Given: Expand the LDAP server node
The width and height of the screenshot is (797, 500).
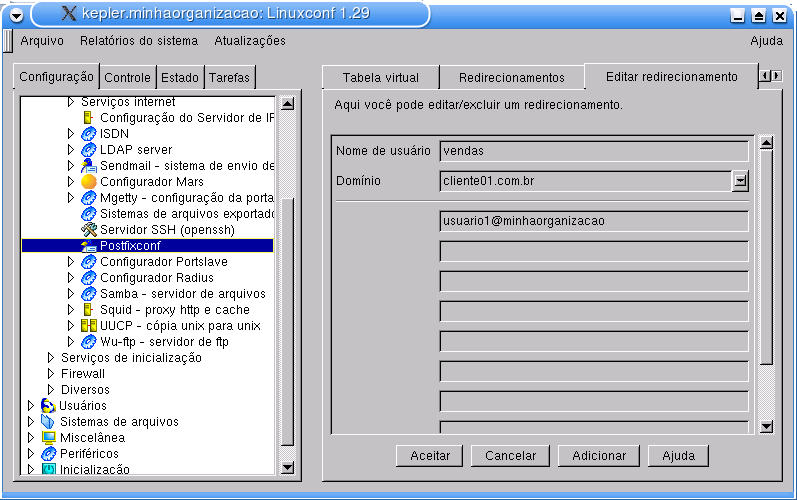Looking at the screenshot, I should [71, 150].
